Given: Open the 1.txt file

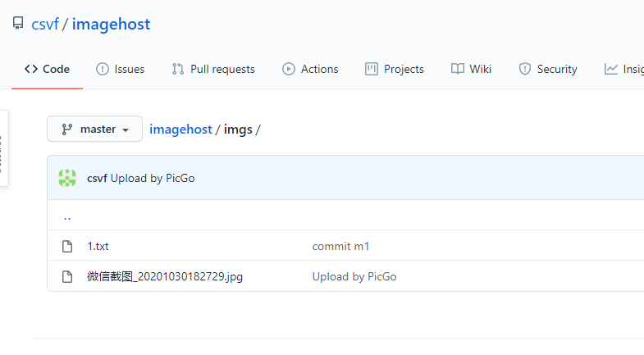Looking at the screenshot, I should pos(98,246).
